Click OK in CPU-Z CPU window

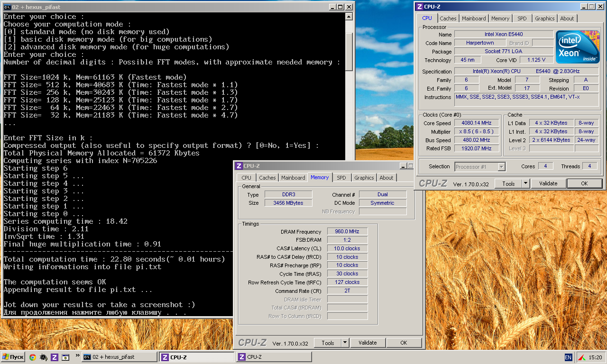[x=584, y=183]
